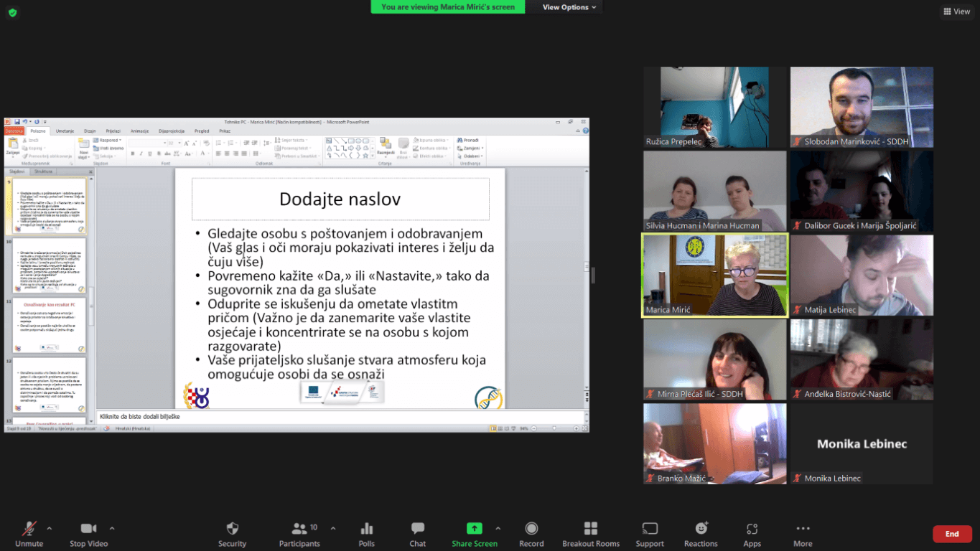The width and height of the screenshot is (980, 551).
Task: Open the View layout menu
Action: 956,11
